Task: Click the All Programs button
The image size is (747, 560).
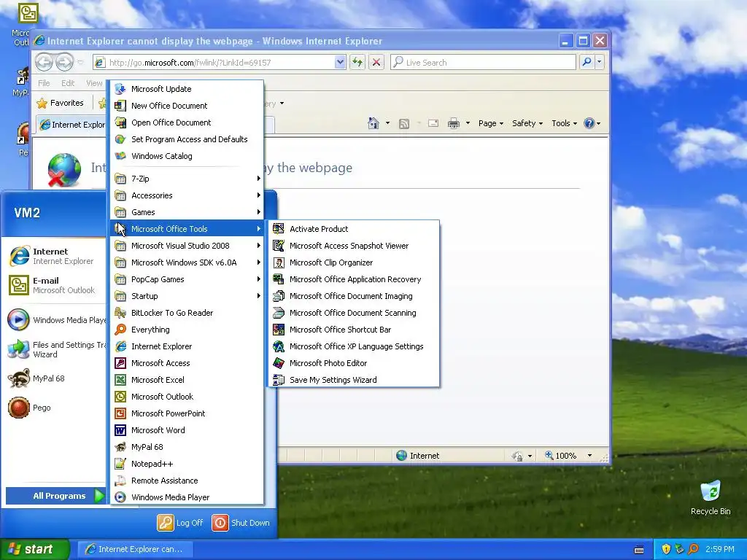Action: pos(55,496)
